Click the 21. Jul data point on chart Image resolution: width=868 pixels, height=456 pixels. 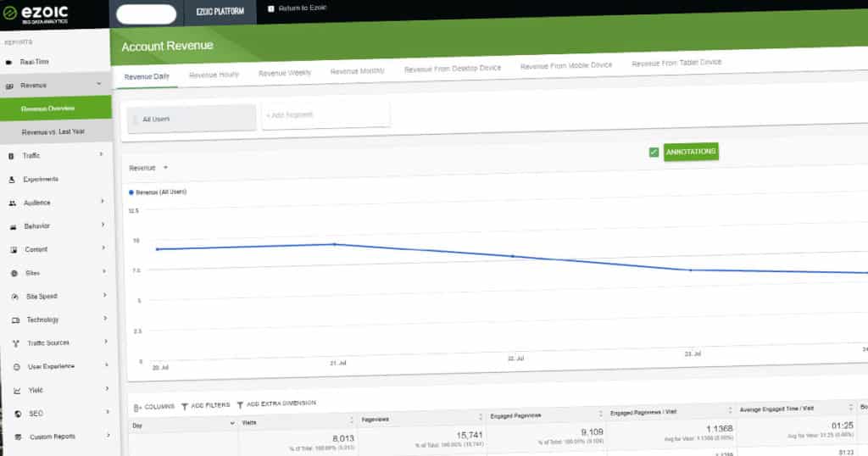click(334, 245)
